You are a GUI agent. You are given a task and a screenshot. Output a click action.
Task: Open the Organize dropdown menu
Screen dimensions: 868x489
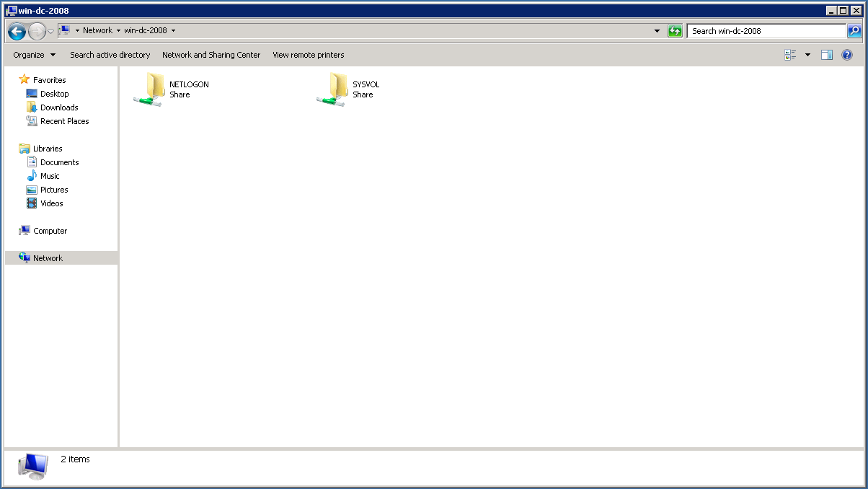tap(34, 55)
